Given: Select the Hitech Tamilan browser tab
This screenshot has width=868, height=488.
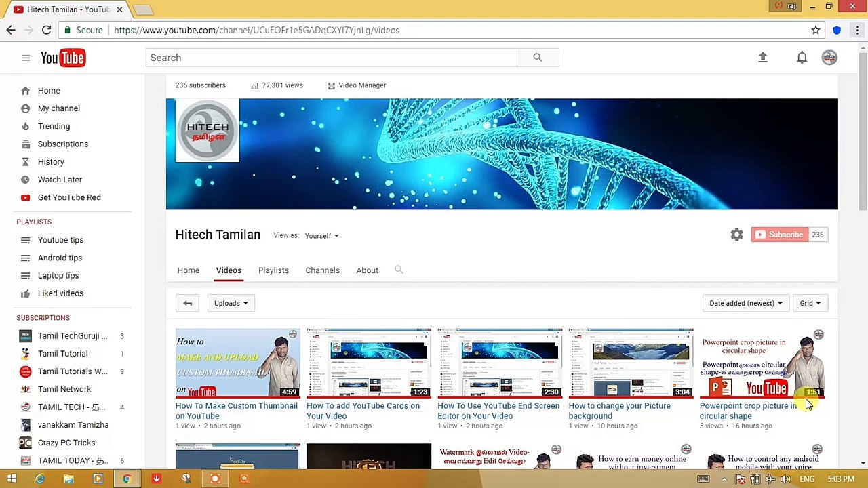Looking at the screenshot, I should tap(68, 9).
